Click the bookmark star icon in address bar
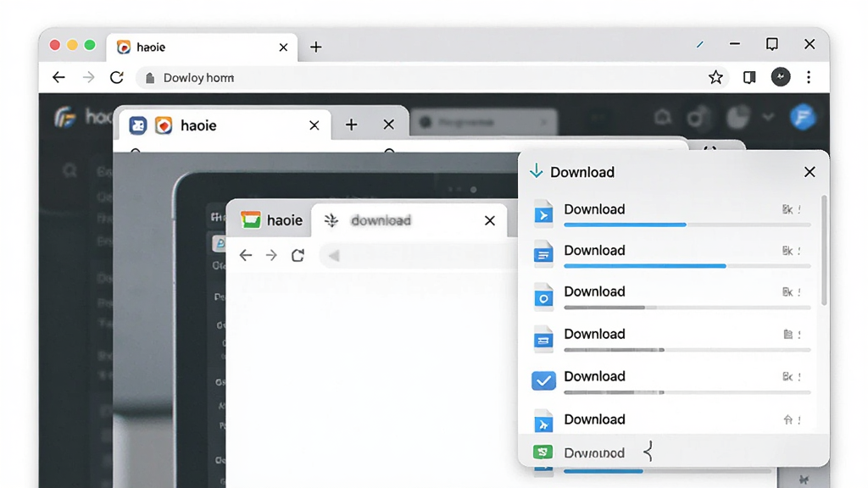The image size is (868, 488). (x=715, y=77)
